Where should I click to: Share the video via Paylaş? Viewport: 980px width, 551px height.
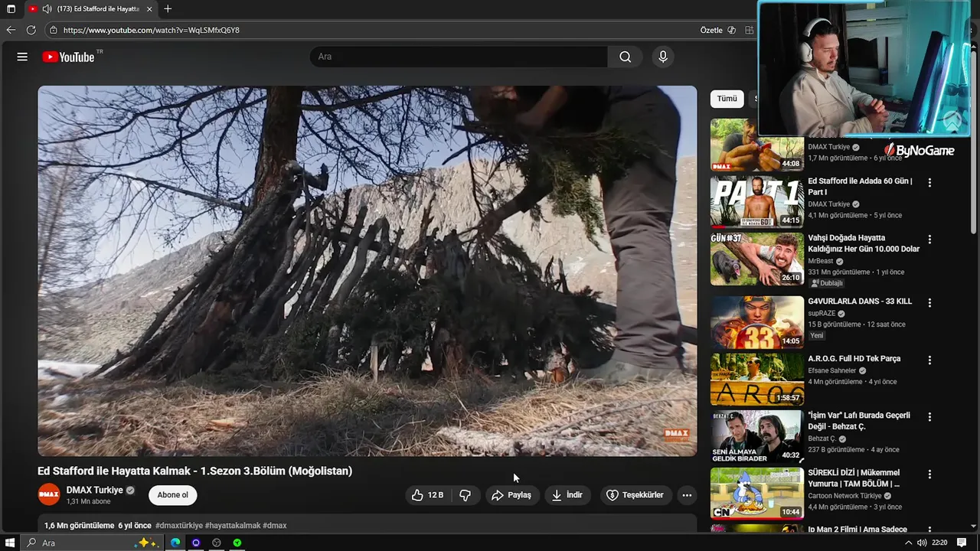pyautogui.click(x=511, y=495)
